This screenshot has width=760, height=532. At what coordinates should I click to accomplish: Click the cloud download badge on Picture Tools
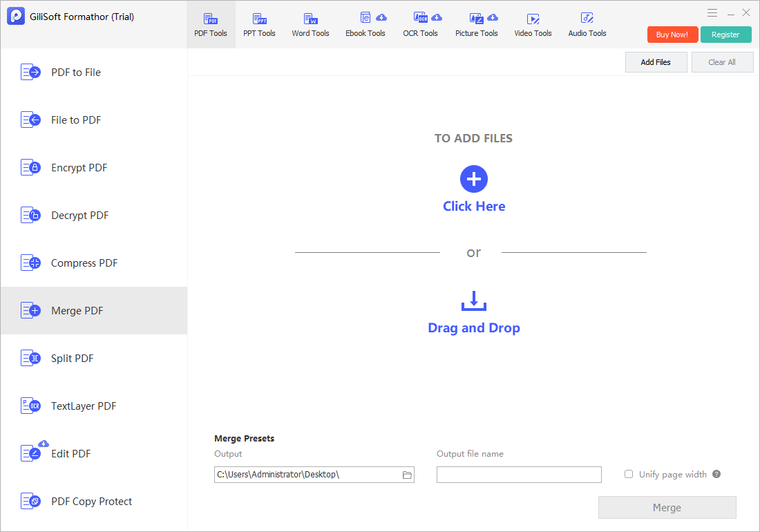(x=493, y=17)
